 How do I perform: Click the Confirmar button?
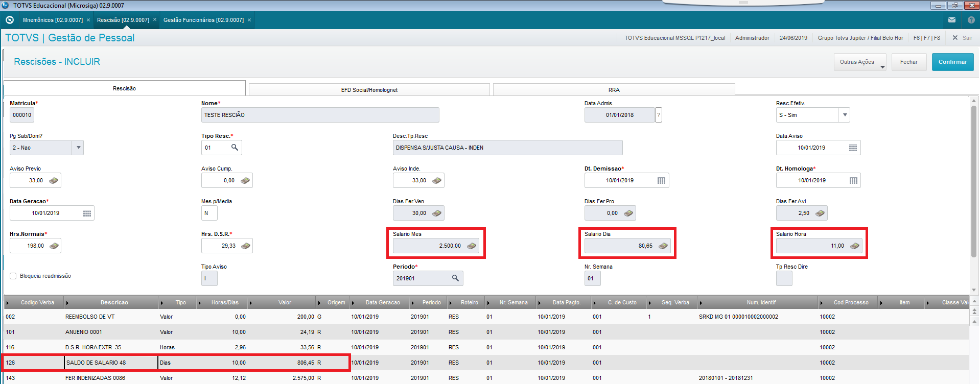point(952,62)
